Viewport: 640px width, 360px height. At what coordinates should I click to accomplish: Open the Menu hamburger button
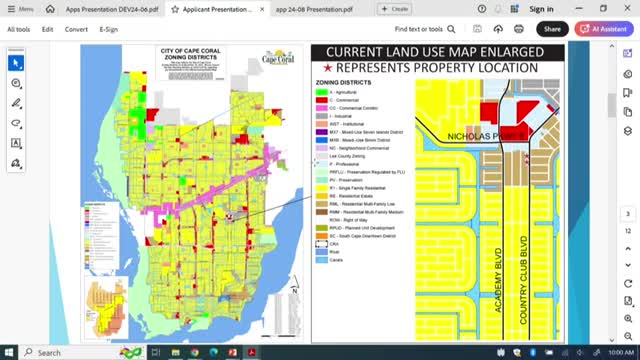point(20,9)
